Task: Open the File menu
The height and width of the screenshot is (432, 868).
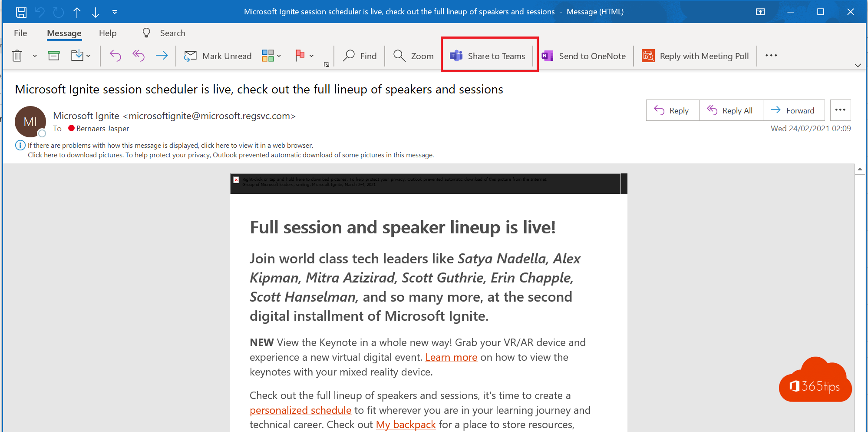Action: pyautogui.click(x=20, y=33)
